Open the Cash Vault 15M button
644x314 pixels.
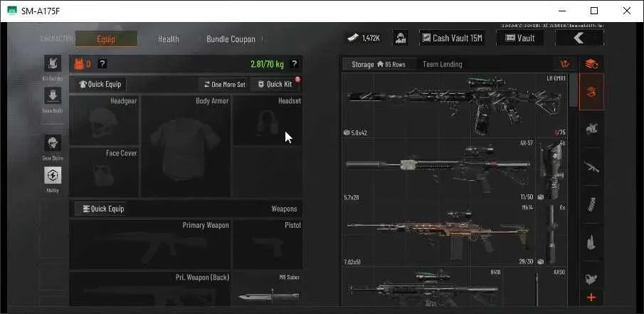(x=452, y=38)
